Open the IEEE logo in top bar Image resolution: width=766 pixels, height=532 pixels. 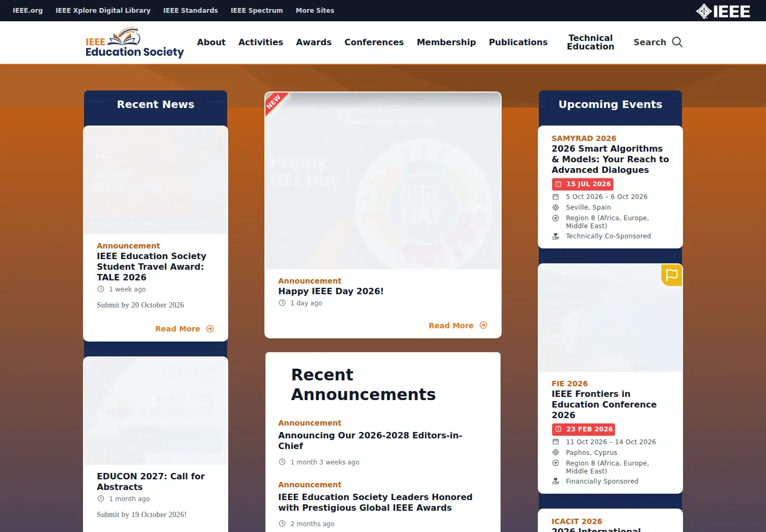pyautogui.click(x=723, y=11)
